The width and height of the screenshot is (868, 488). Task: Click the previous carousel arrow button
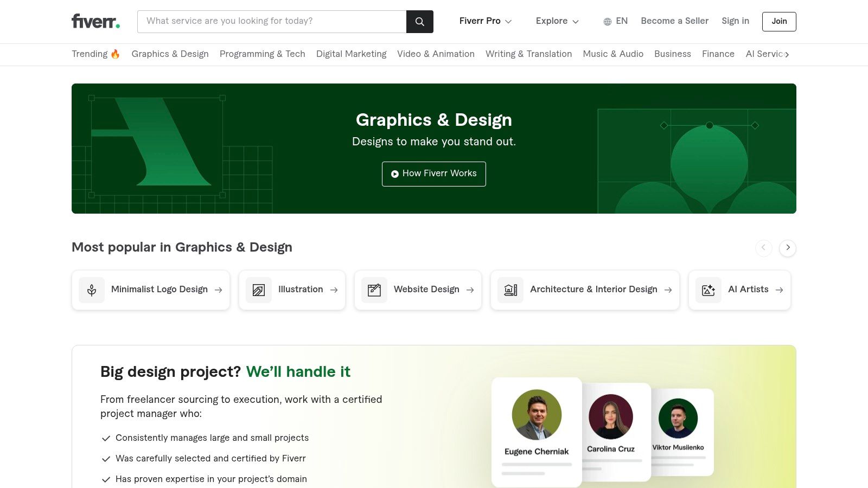764,248
